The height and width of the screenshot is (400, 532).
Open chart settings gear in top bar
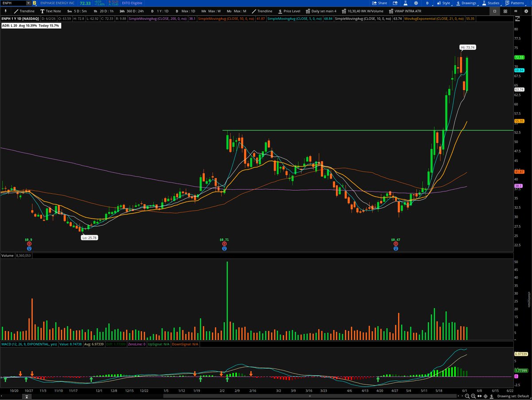416,3
